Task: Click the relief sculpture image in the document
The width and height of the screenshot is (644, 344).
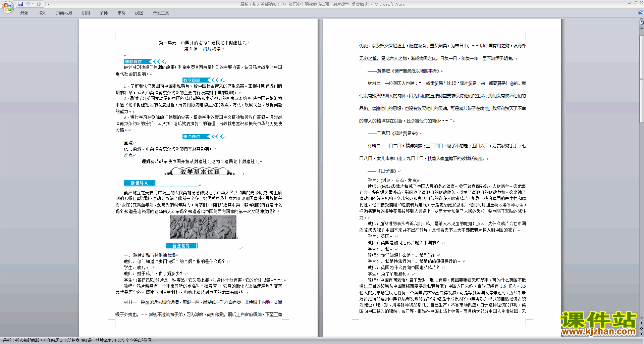Action: coord(203,227)
